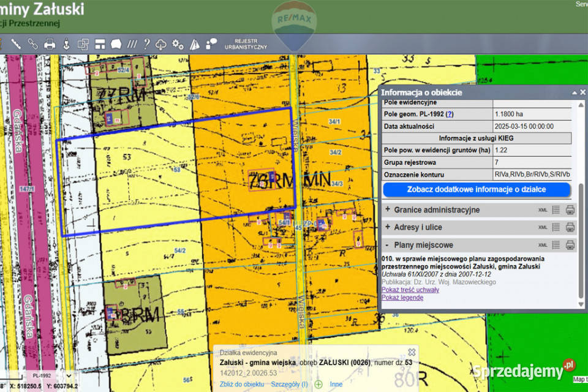Click the info panel vertical scrollbar
This screenshot has width=588, height=392.
581,240
